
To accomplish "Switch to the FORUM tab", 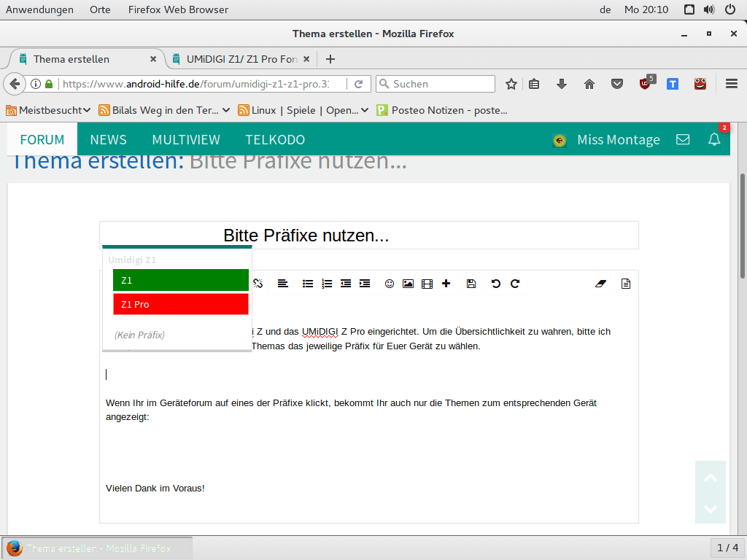I will (42, 139).
